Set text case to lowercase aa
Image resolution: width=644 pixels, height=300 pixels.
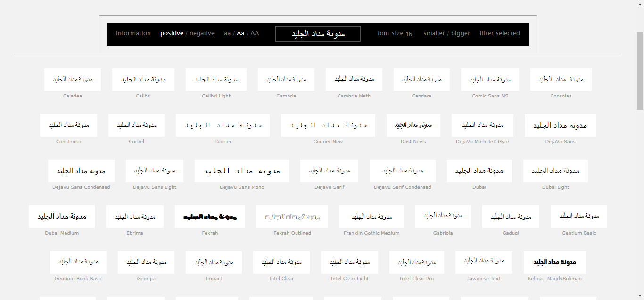click(x=227, y=33)
